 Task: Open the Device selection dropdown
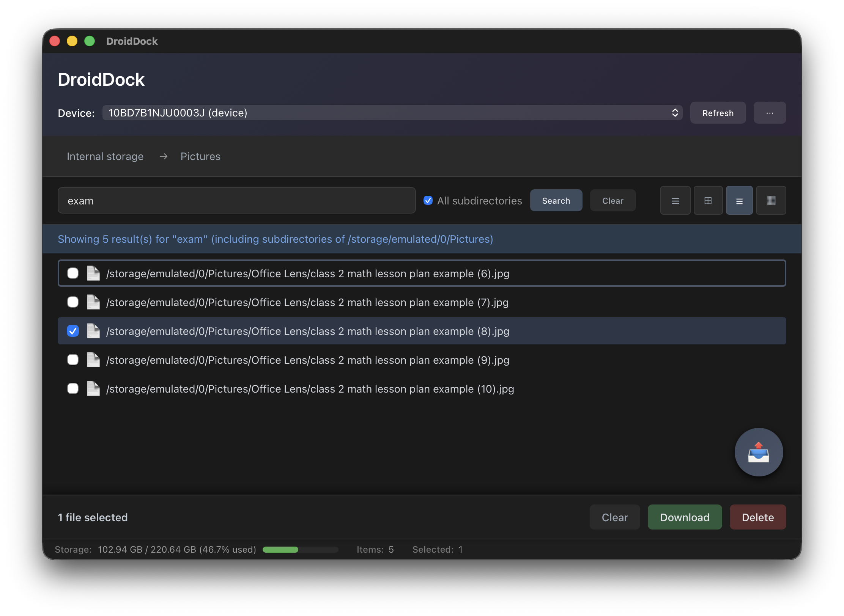(392, 113)
